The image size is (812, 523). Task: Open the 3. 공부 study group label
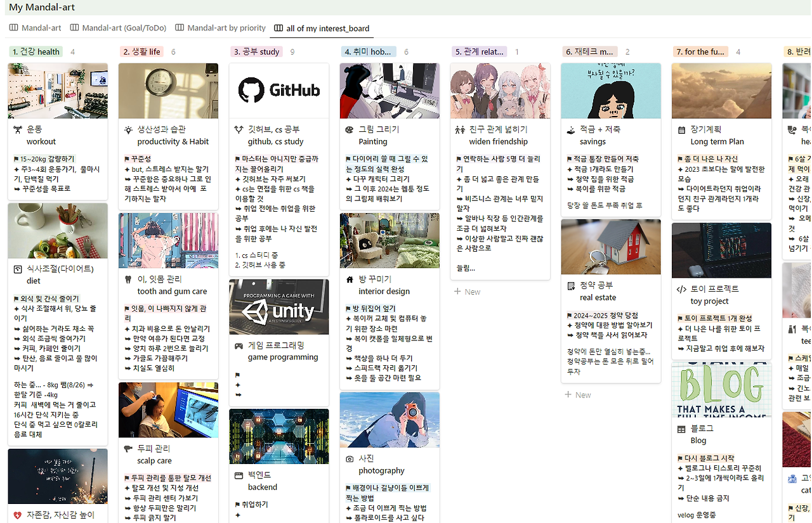[x=256, y=52]
